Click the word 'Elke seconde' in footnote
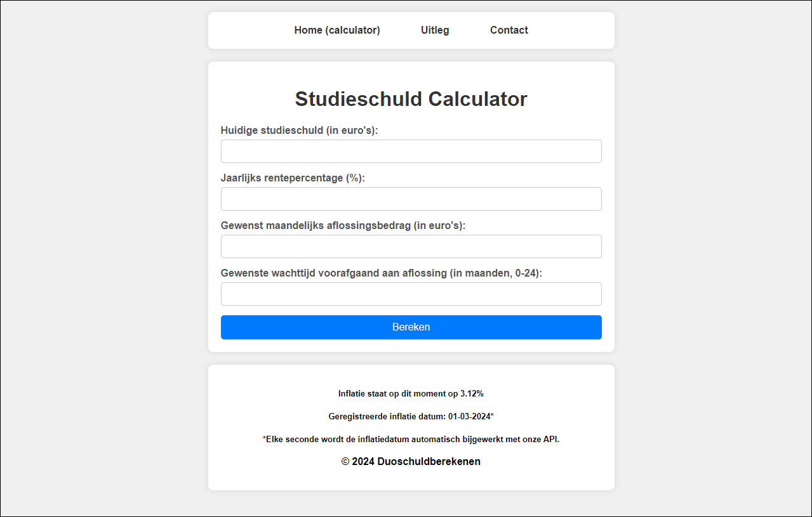The width and height of the screenshot is (812, 517). (291, 440)
